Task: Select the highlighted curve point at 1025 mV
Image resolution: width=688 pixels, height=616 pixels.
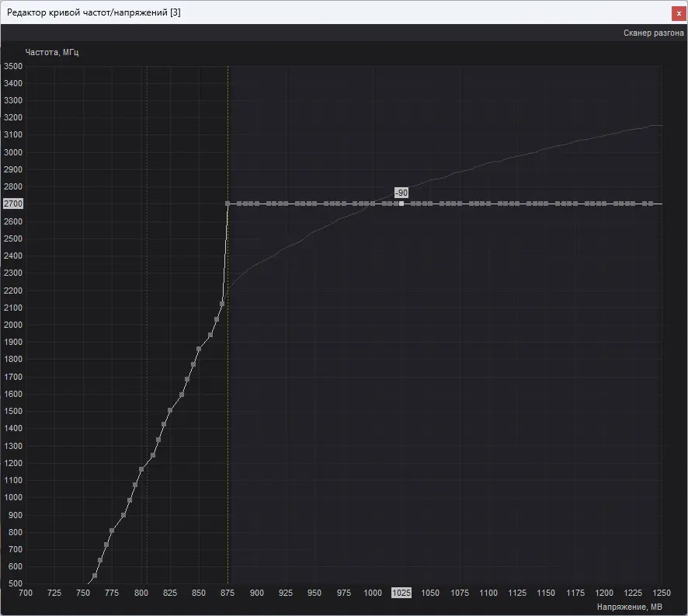Action: pyautogui.click(x=401, y=204)
